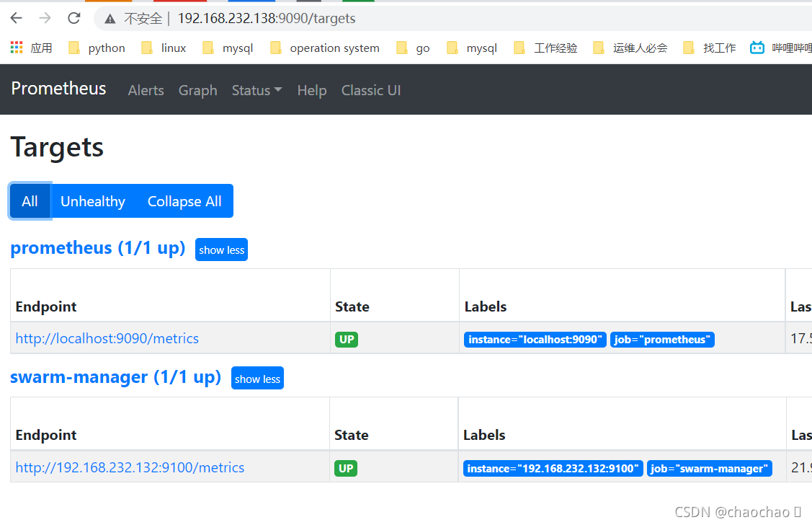This screenshot has height=525, width=812.
Task: Expand the Status dropdown menu
Action: [256, 90]
